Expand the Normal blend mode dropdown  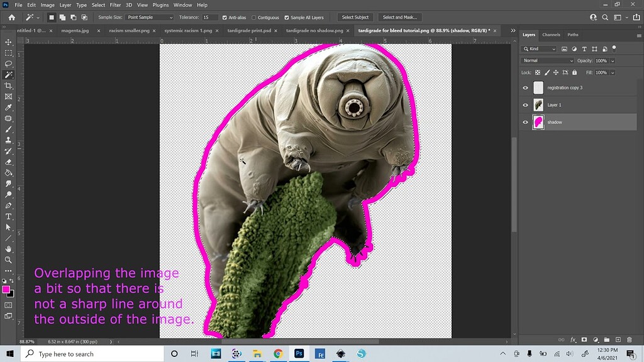point(548,61)
